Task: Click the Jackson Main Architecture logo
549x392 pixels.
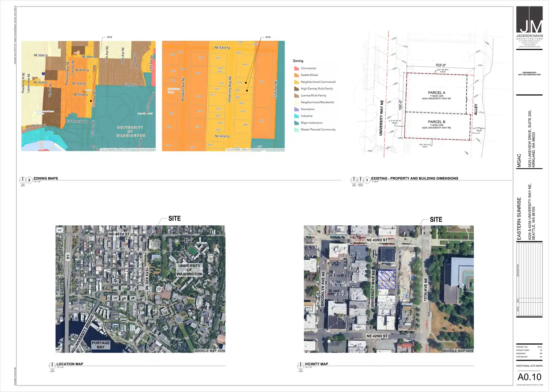Action: tap(529, 27)
